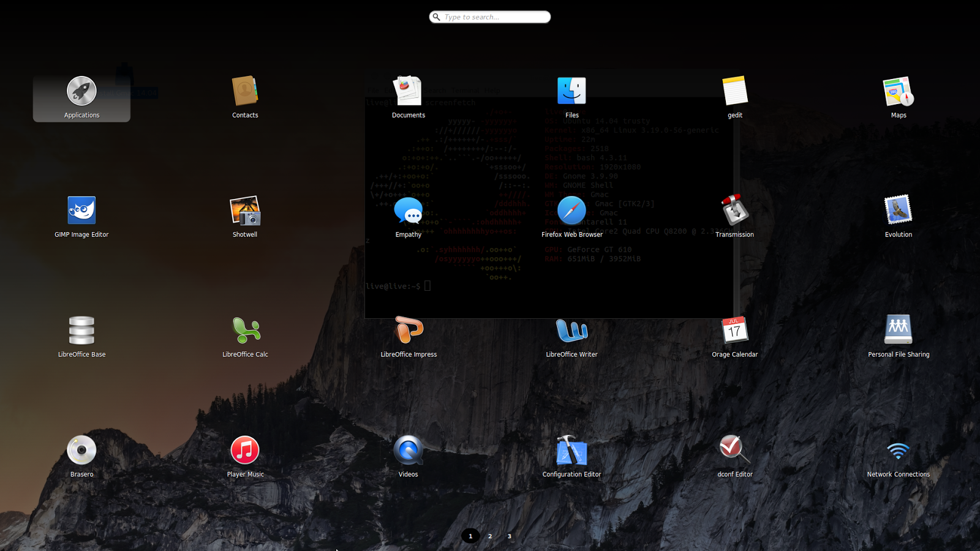Screen dimensions: 980x551
Task: Open LibreOffice Writer
Action: pos(571,331)
